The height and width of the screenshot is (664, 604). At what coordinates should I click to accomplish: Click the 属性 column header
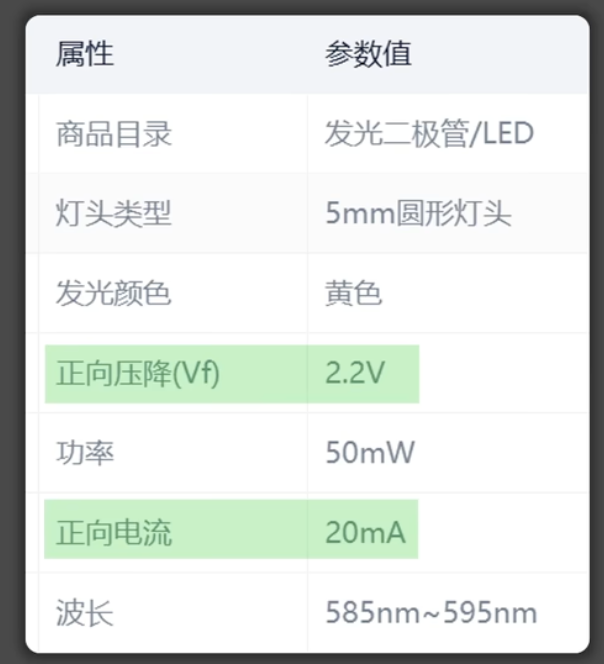point(85,54)
